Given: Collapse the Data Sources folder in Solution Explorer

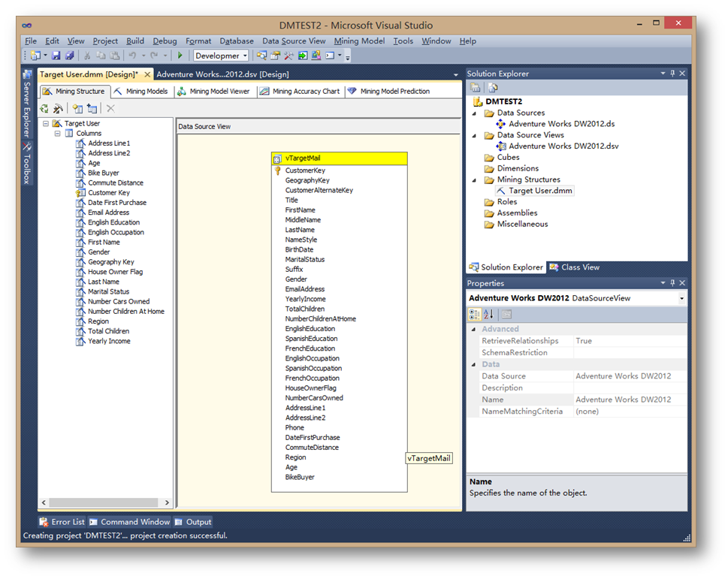Looking at the screenshot, I should pos(474,113).
